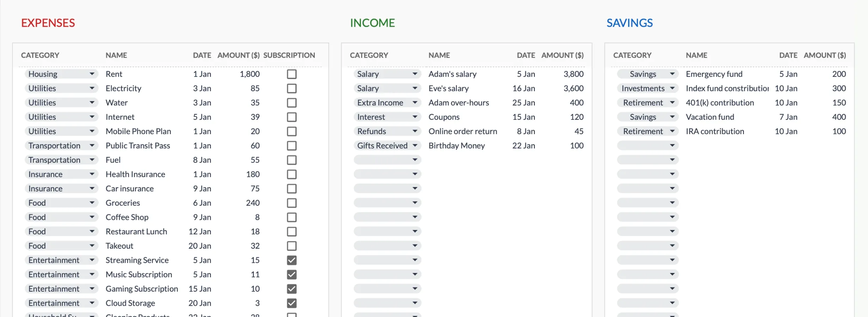Click the EXPENSES section heading
The width and height of the screenshot is (868, 317).
tap(48, 23)
